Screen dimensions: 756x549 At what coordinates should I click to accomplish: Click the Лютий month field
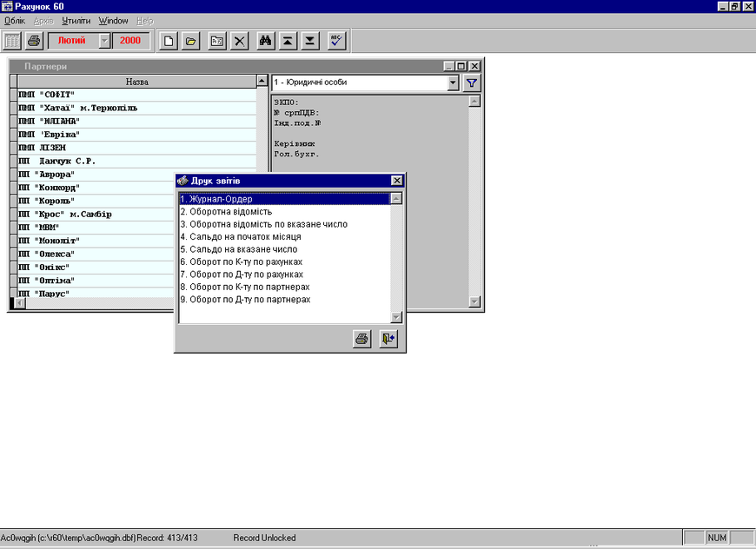coord(74,41)
